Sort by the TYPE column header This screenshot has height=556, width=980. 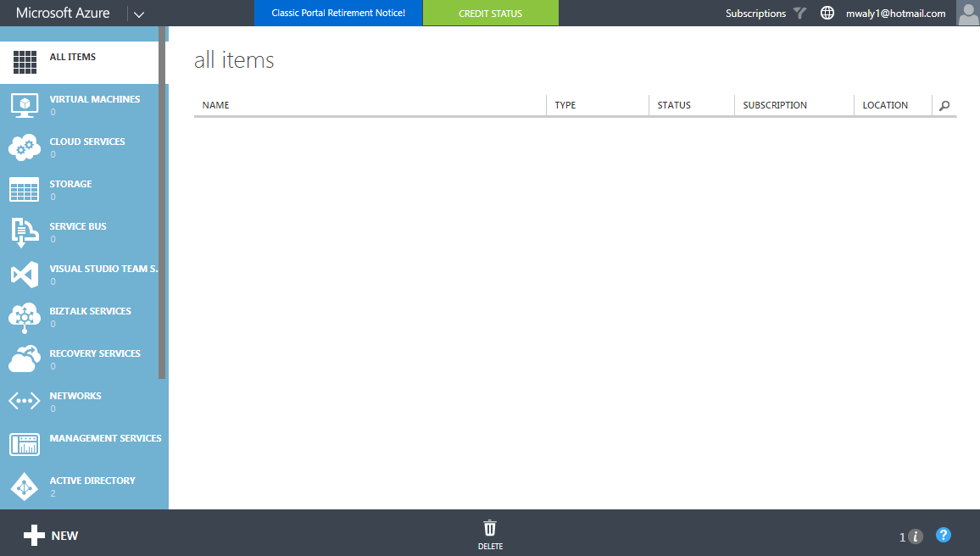tap(565, 105)
